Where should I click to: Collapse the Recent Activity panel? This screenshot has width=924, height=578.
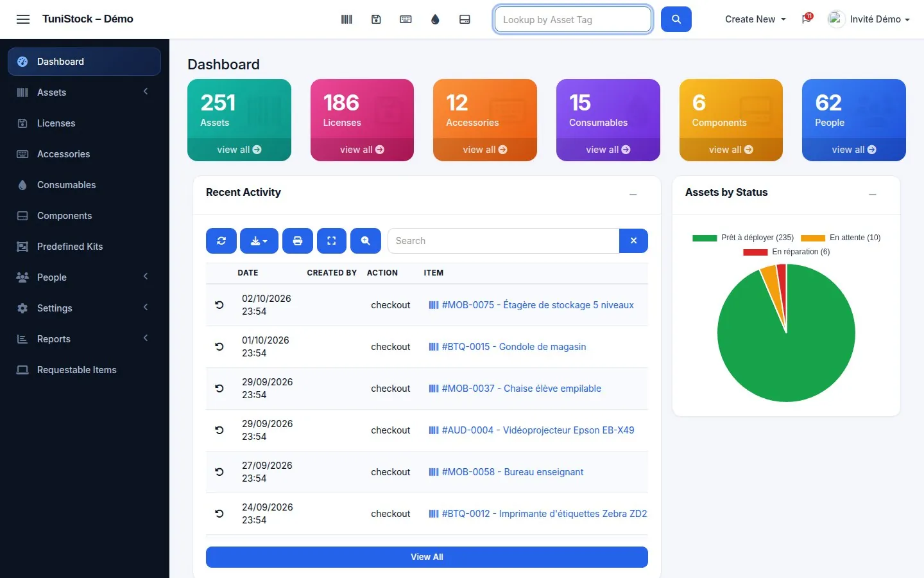pyautogui.click(x=633, y=194)
